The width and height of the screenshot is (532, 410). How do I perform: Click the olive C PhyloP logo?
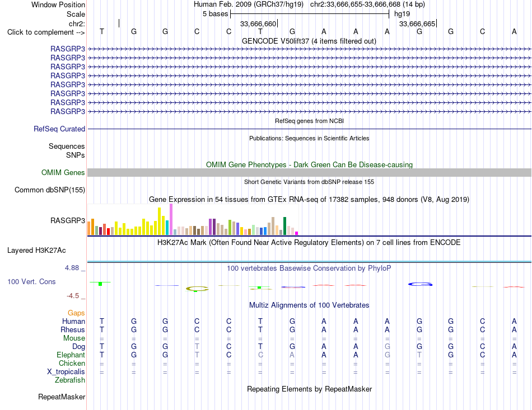click(x=197, y=289)
